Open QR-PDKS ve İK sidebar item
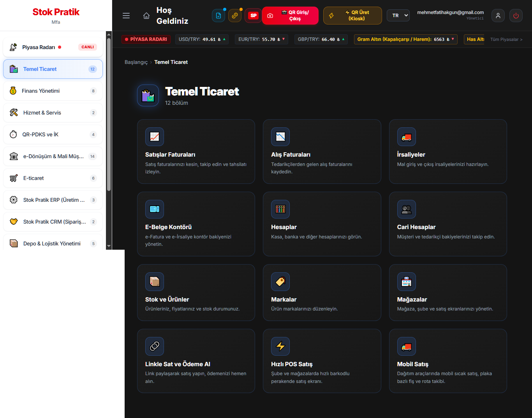This screenshot has width=532, height=418. click(53, 134)
